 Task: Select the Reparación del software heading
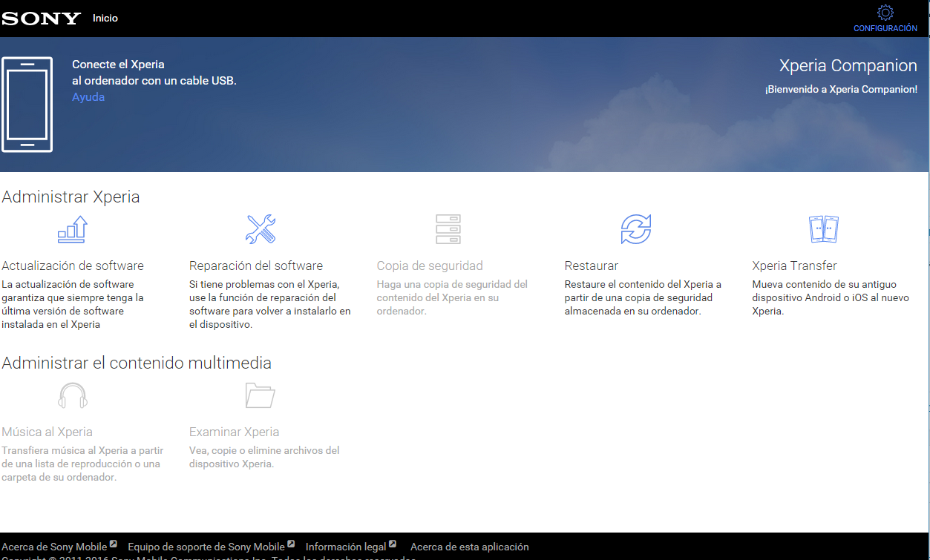(256, 266)
